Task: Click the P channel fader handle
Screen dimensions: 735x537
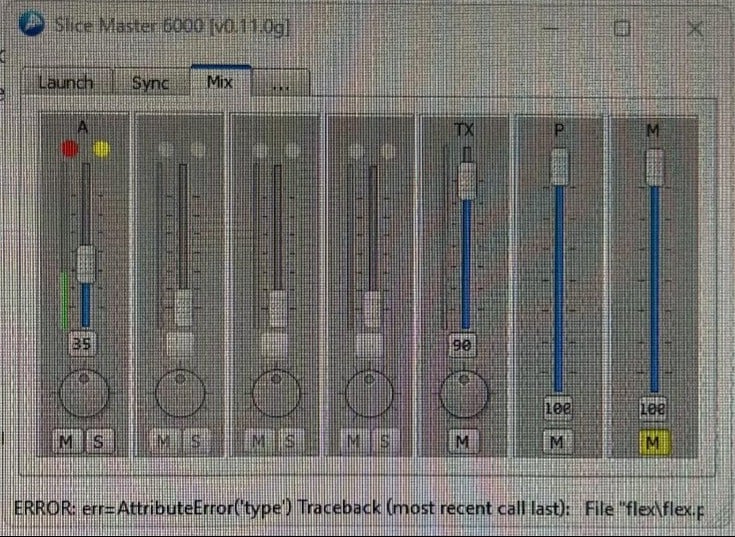Action: click(x=559, y=167)
